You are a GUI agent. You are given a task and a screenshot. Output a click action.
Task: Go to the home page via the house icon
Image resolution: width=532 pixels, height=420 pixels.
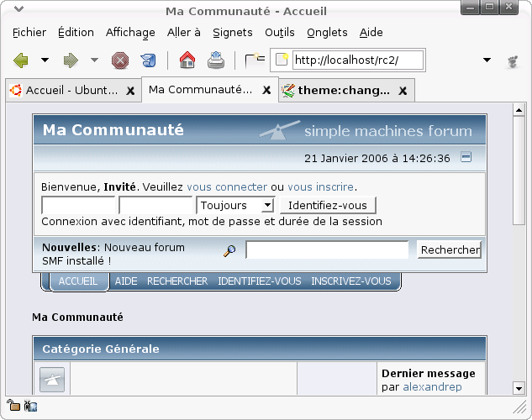coord(187,60)
